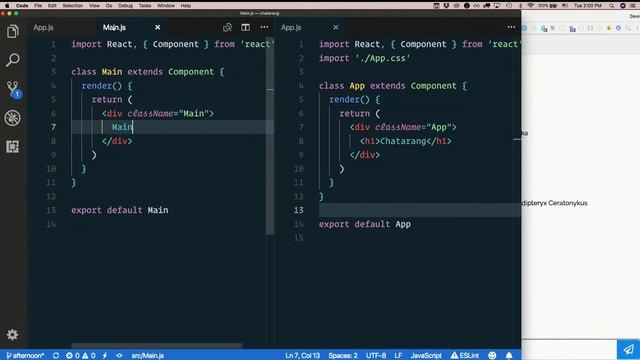Click 'class App extends Component' line
This screenshot has height=360, width=640.
[x=393, y=86]
